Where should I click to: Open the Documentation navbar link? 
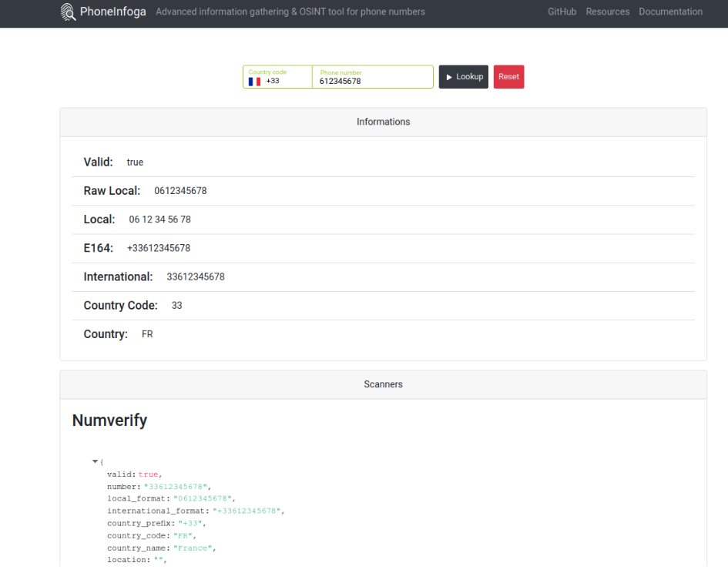tap(670, 12)
